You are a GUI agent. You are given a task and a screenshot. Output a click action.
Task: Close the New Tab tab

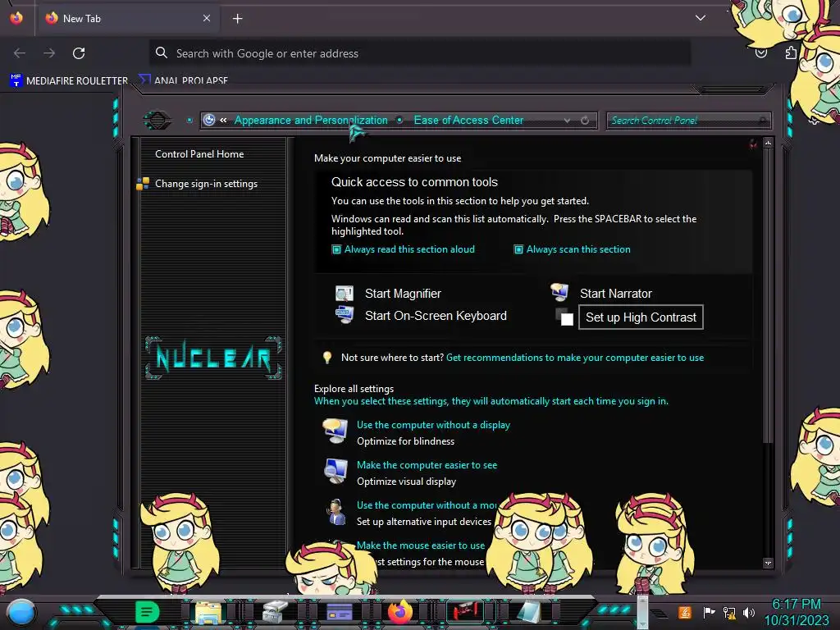[x=206, y=18]
